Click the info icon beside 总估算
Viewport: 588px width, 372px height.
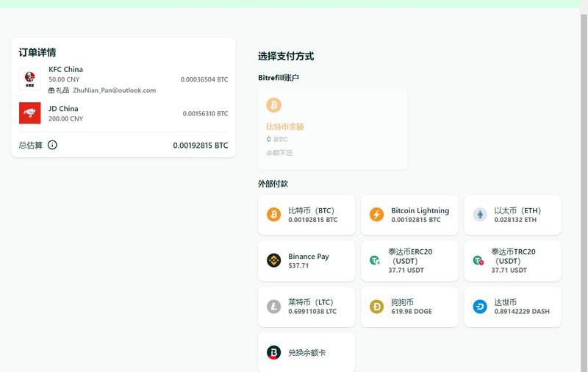click(x=52, y=145)
